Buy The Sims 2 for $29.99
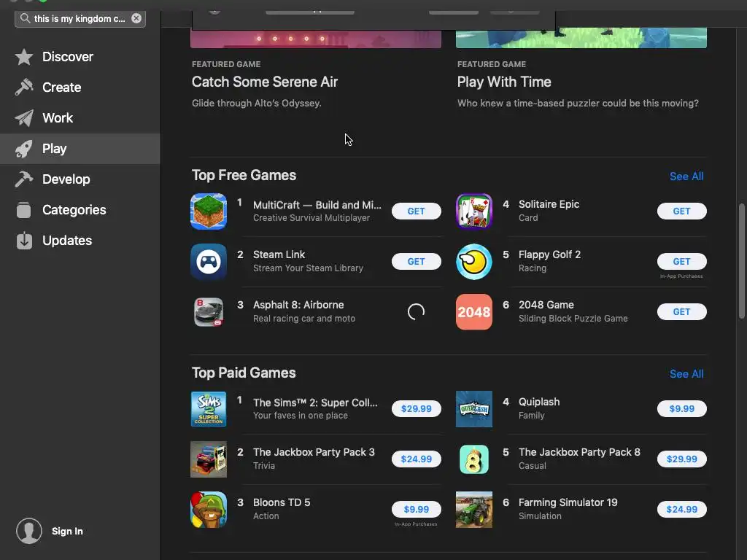747x560 pixels. tap(417, 408)
